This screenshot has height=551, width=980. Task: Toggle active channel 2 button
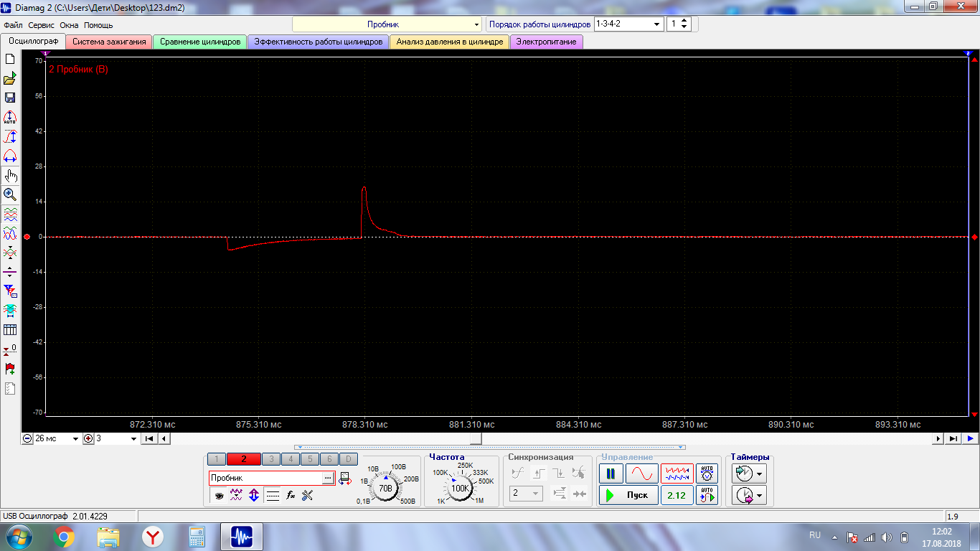244,459
